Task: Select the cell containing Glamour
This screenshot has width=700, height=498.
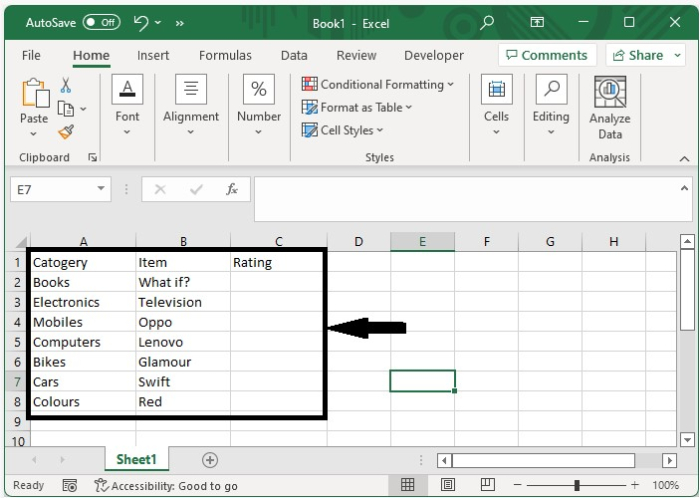Action: click(x=183, y=362)
